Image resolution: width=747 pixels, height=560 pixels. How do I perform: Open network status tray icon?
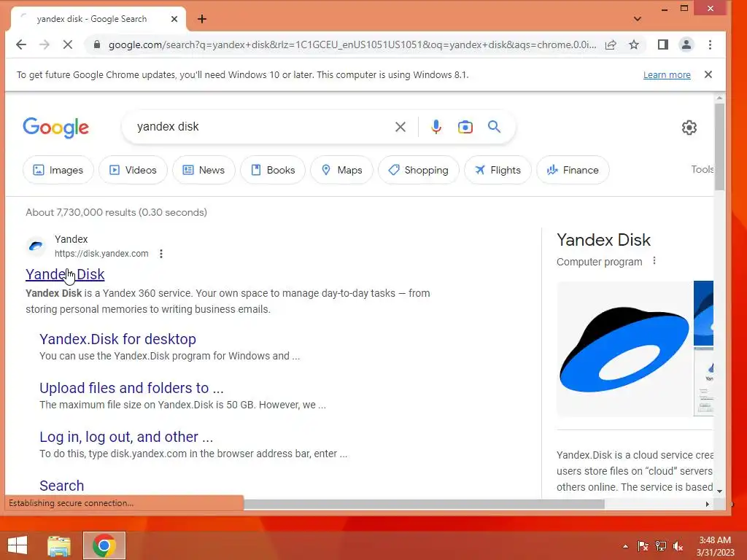point(661,546)
